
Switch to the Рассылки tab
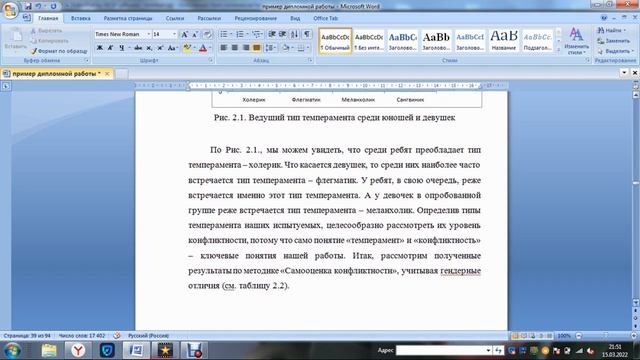[209, 18]
